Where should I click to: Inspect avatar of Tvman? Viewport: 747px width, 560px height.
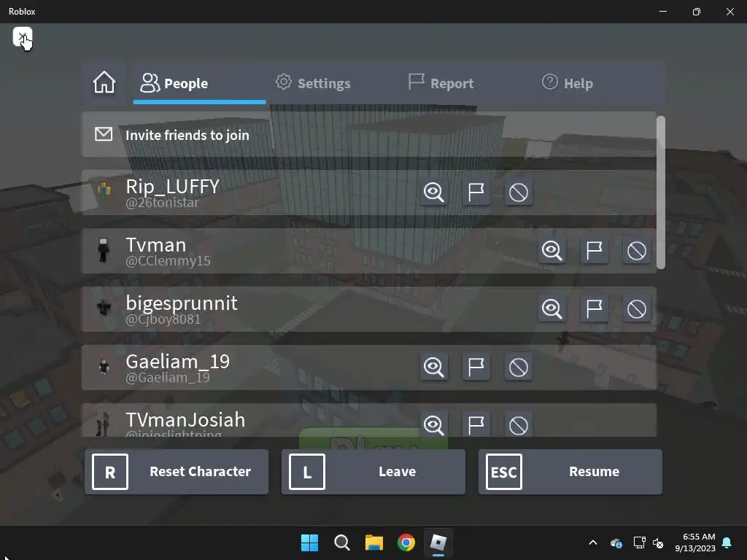[x=551, y=251]
